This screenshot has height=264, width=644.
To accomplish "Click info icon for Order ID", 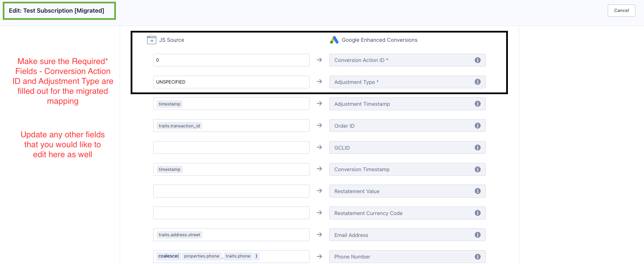I will [x=478, y=126].
